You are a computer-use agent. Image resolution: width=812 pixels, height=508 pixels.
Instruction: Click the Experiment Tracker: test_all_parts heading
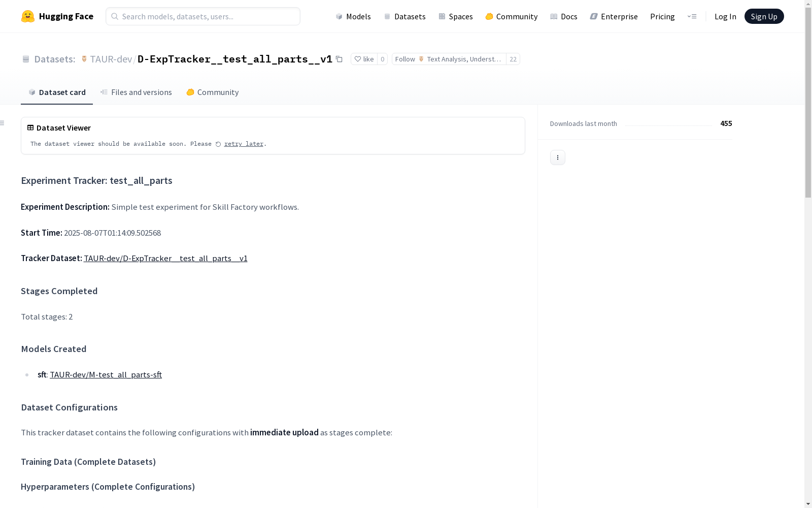(x=96, y=180)
